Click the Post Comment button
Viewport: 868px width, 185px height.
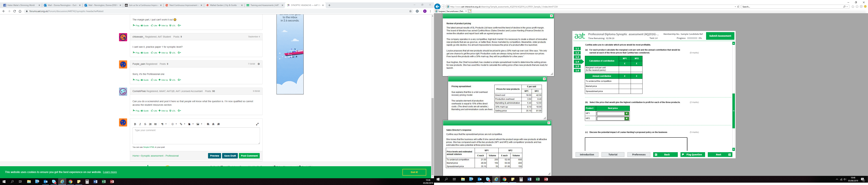point(249,156)
